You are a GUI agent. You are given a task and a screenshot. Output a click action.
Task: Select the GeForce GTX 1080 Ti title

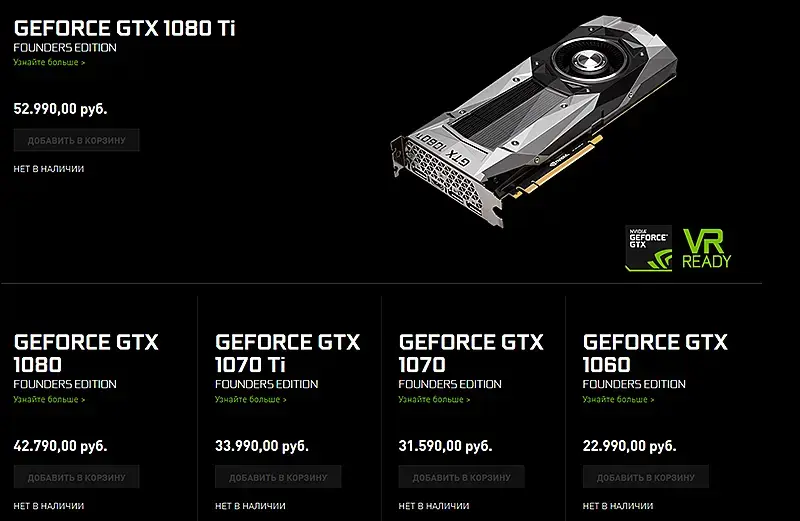[124, 29]
